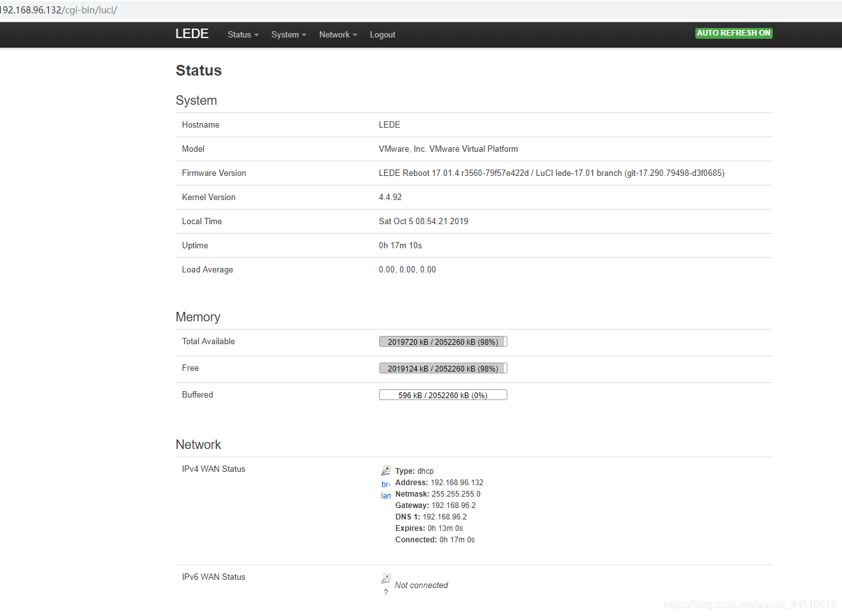
Task: Select the Netmask 255.255.255.0 line
Action: (438, 494)
